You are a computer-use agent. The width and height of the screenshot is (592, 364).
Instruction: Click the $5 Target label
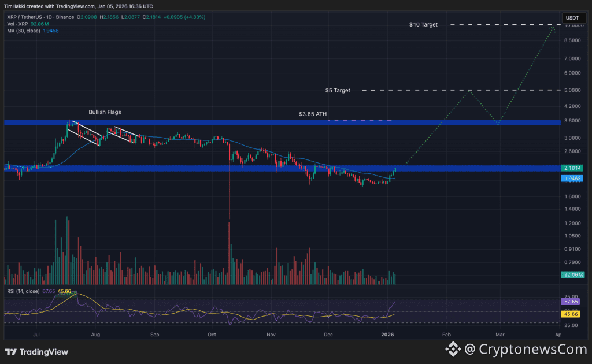point(338,90)
